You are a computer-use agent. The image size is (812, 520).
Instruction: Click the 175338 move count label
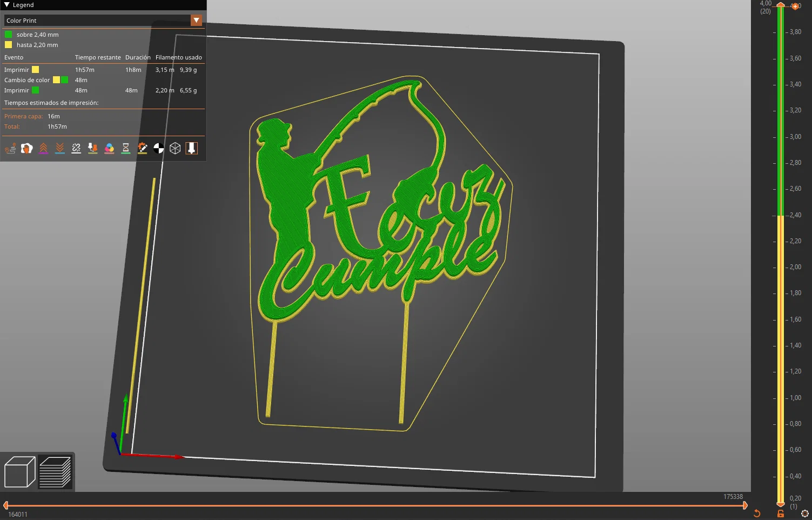[733, 497]
